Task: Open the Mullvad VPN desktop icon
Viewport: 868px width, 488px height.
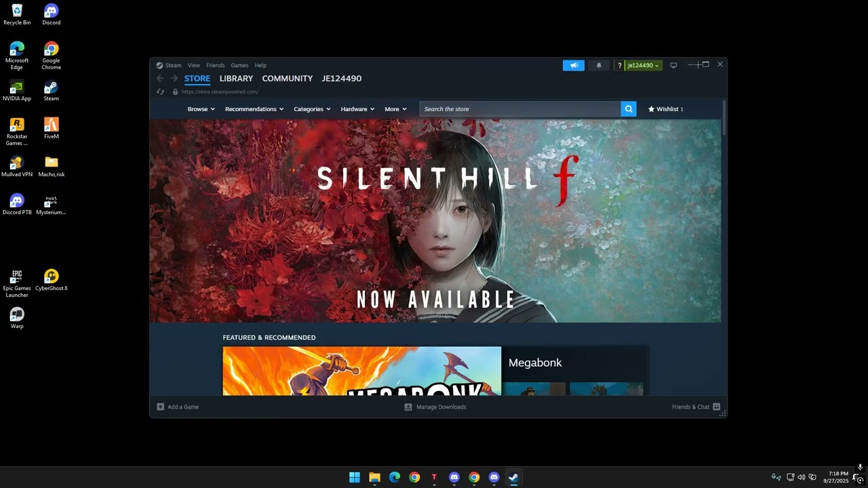Action: [x=17, y=166]
